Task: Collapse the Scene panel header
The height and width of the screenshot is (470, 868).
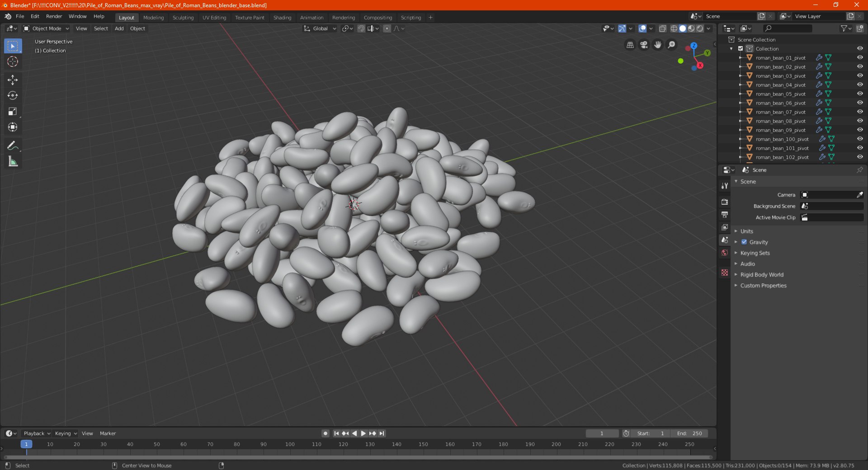Action: coord(748,182)
